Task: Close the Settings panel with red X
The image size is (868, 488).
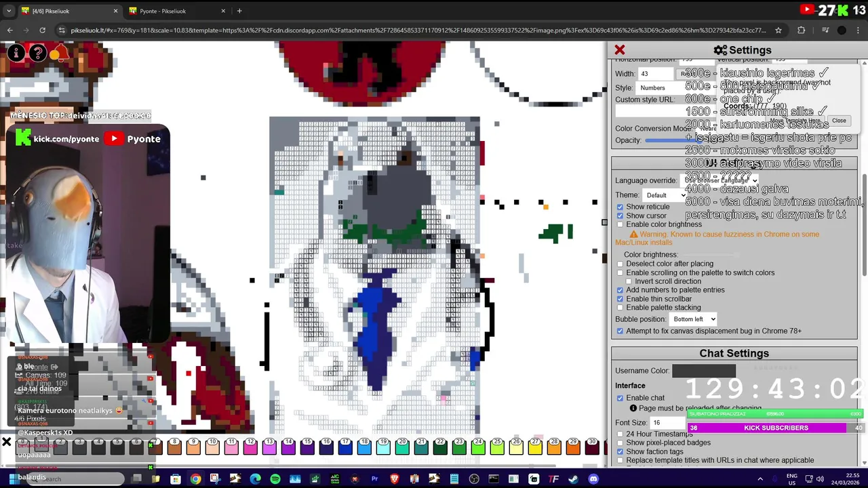Action: tap(619, 50)
